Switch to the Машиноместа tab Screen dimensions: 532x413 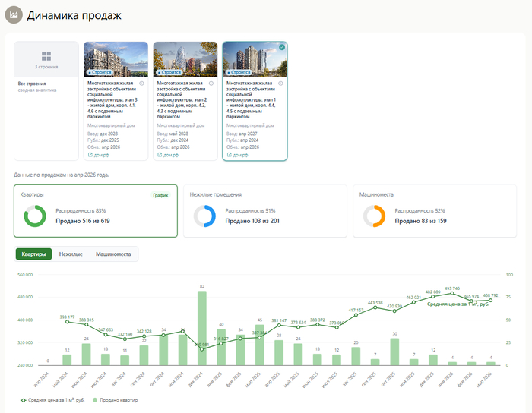(x=113, y=254)
